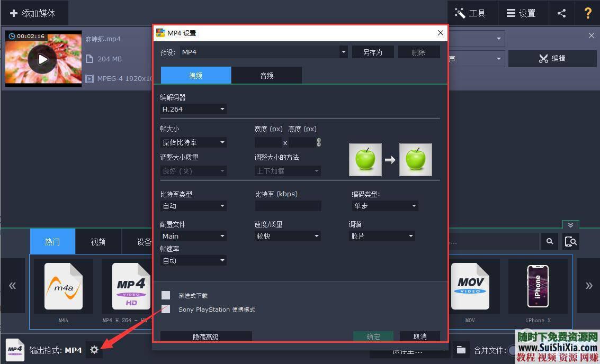The width and height of the screenshot is (600, 364).
Task: Switch to the 音频 tab
Action: [266, 75]
